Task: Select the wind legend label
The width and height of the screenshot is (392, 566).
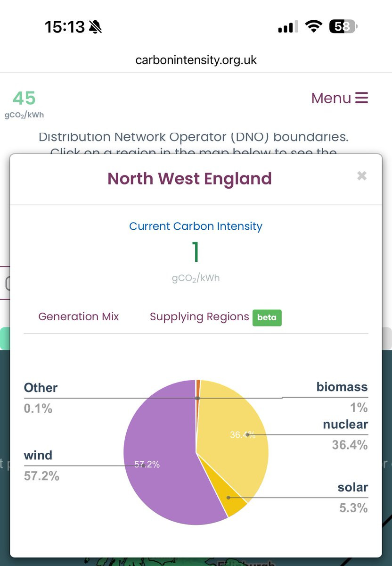Action: [x=38, y=456]
